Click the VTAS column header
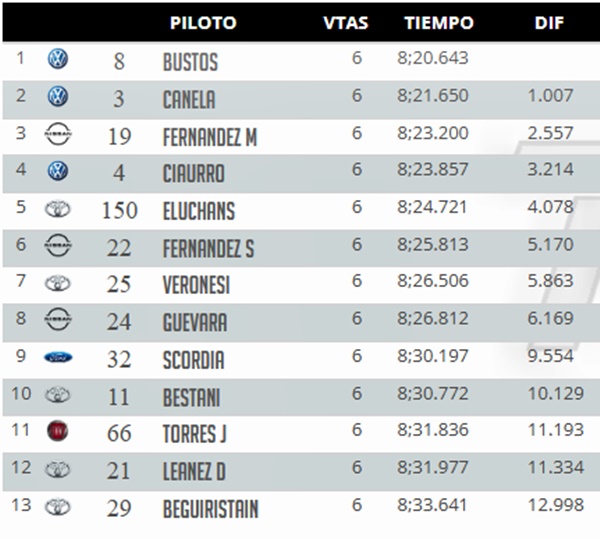The height and width of the screenshot is (539, 600). pyautogui.click(x=346, y=23)
